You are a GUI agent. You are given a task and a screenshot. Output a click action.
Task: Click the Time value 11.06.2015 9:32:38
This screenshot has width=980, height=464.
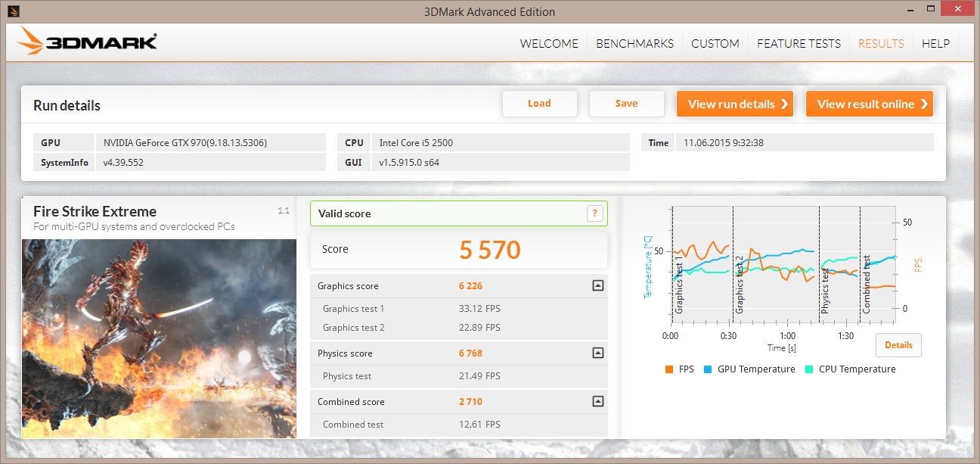805,142
